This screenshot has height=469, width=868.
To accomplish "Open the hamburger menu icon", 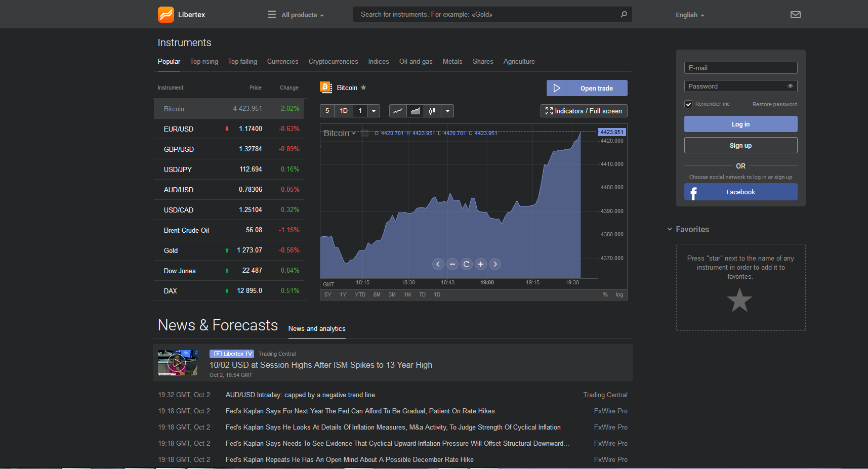I will click(x=272, y=15).
